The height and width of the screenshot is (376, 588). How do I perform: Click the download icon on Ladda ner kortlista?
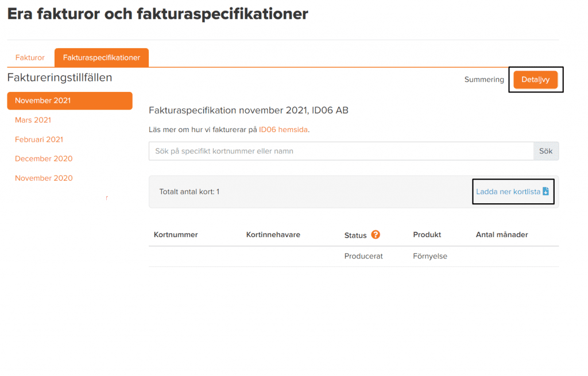tap(545, 191)
